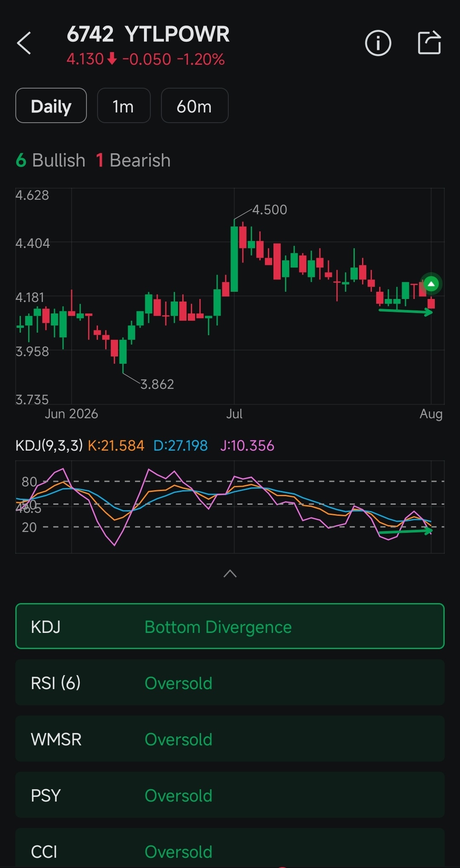The width and height of the screenshot is (460, 868).
Task: Tap the price 4.130 change line
Action: 146,59
